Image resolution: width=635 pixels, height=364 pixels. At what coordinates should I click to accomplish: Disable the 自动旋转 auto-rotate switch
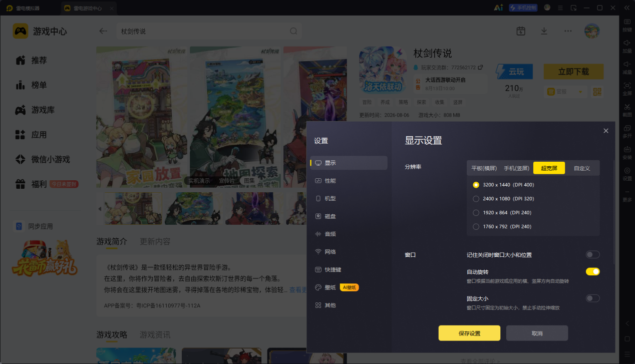tap(592, 272)
